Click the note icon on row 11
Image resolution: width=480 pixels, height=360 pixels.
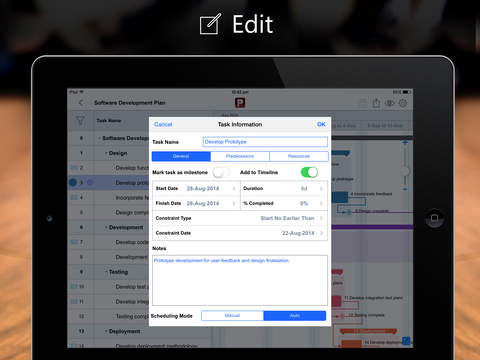point(74,301)
